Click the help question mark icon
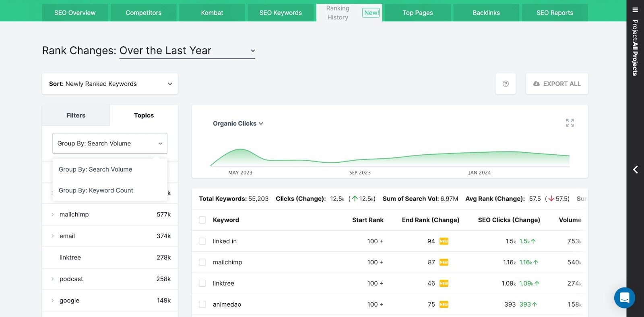The image size is (644, 317). [x=506, y=84]
